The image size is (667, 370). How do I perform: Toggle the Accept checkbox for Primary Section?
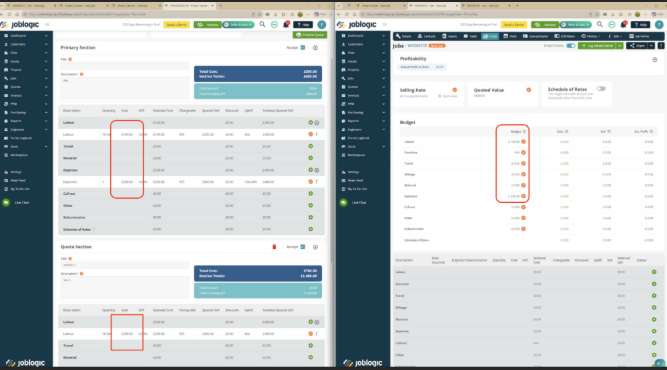[303, 48]
